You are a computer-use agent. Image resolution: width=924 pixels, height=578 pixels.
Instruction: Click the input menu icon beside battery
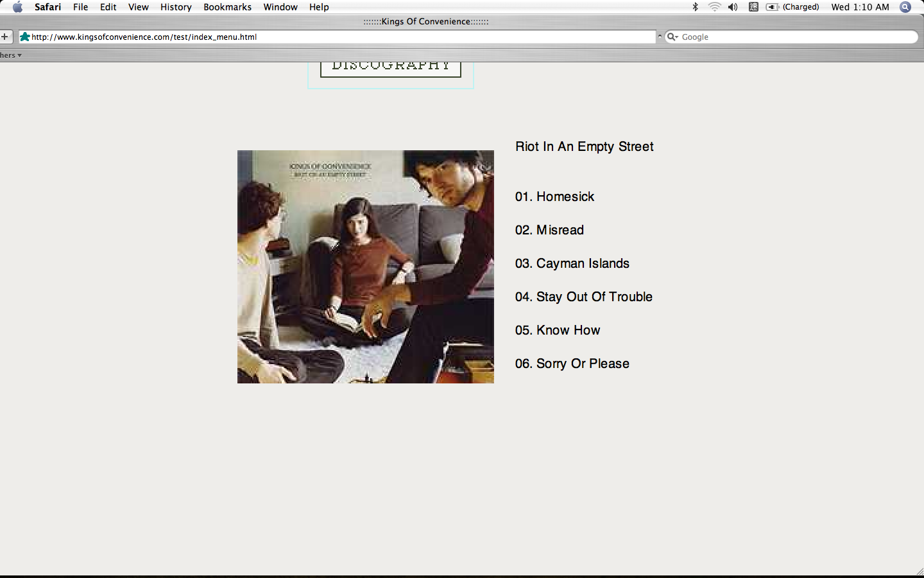click(753, 7)
